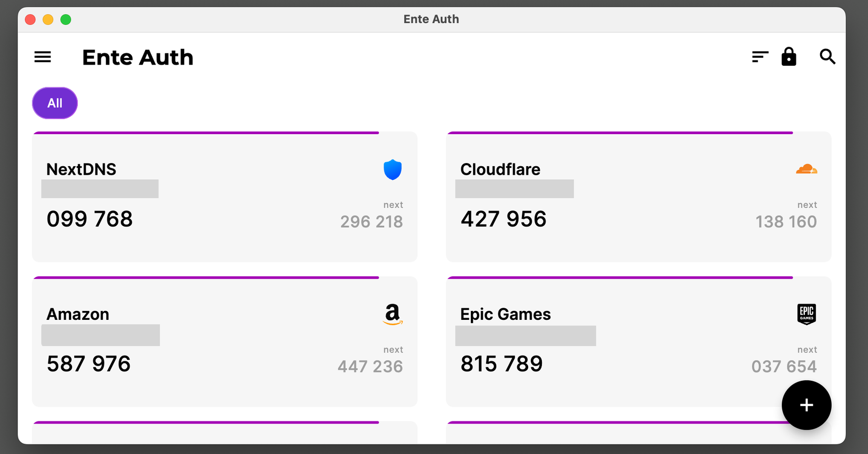
Task: Open search with the magnifier icon
Action: point(827,57)
